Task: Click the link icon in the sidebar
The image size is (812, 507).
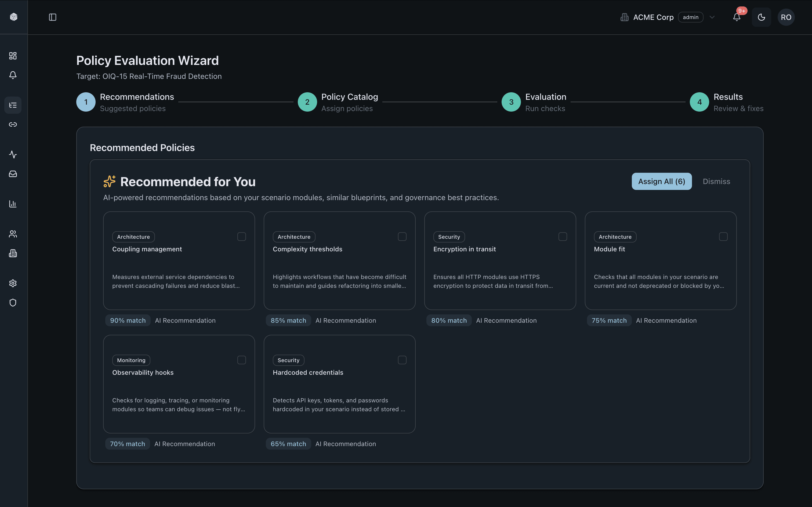Action: [13, 124]
